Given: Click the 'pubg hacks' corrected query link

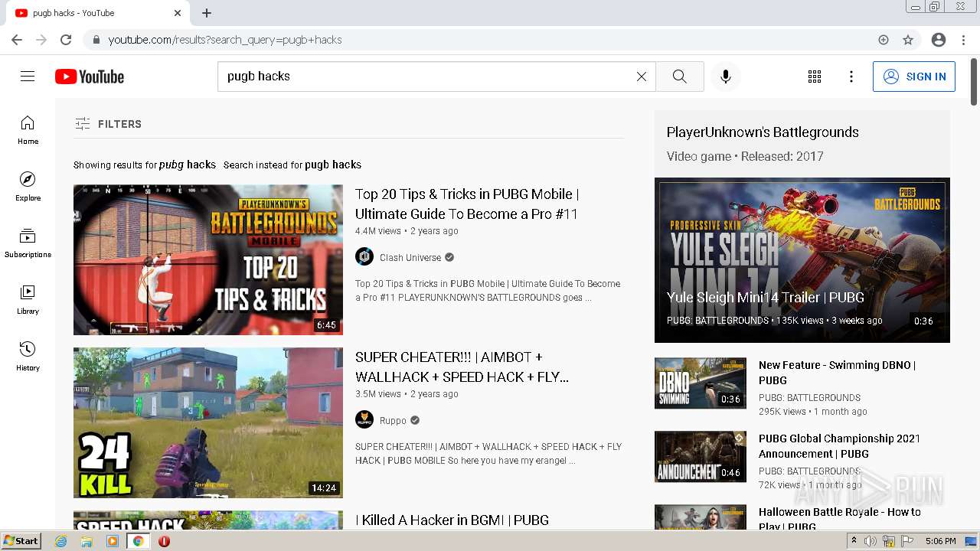Looking at the screenshot, I should click(188, 165).
